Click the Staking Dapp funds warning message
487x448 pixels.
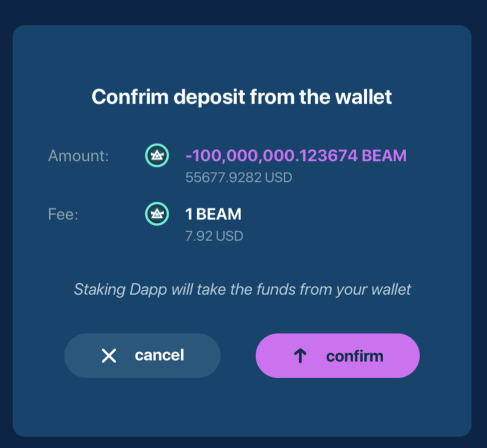(x=243, y=289)
